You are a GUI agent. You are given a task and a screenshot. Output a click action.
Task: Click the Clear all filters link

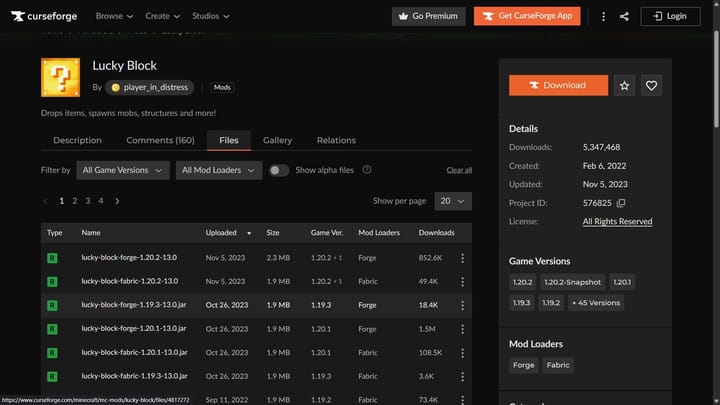point(459,170)
